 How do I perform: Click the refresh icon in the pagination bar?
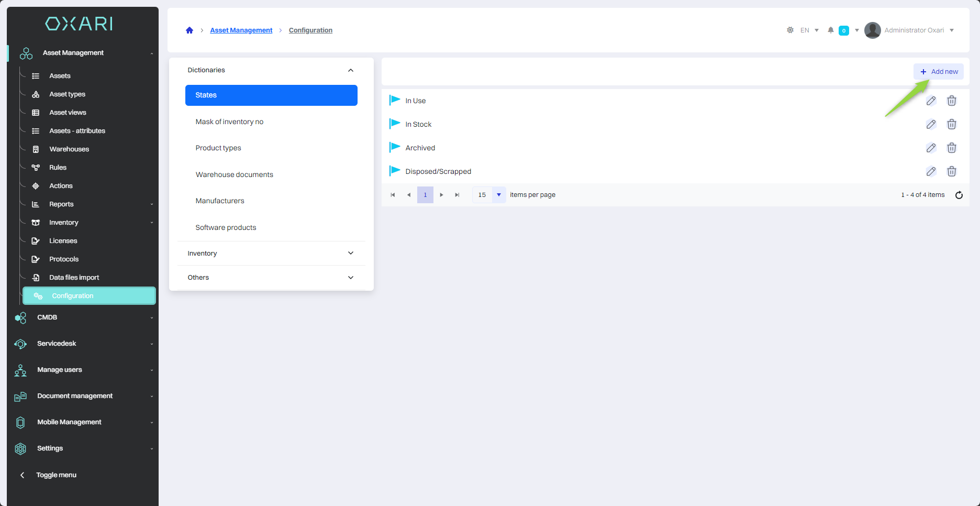(959, 195)
